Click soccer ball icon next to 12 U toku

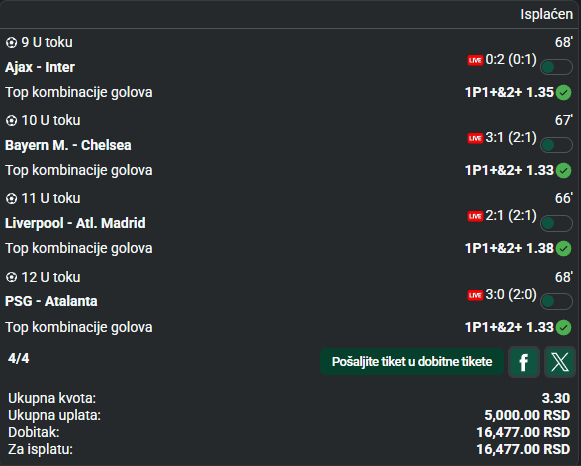(x=11, y=277)
